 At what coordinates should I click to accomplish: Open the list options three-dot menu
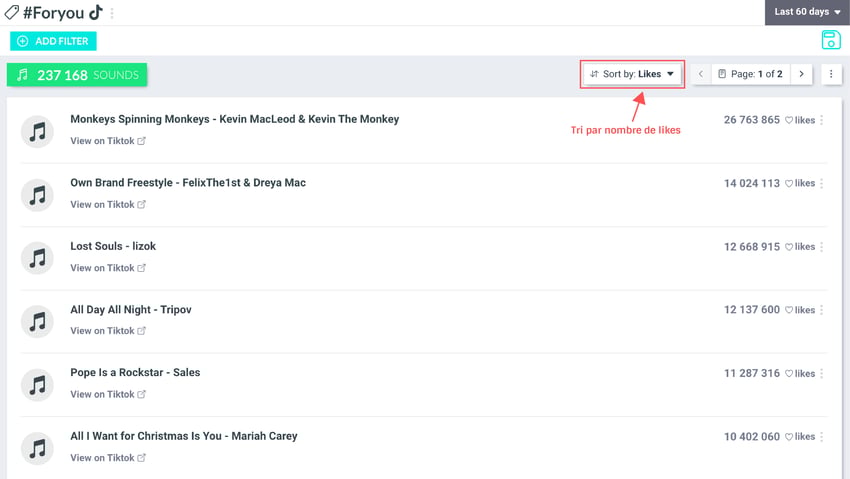tap(831, 74)
